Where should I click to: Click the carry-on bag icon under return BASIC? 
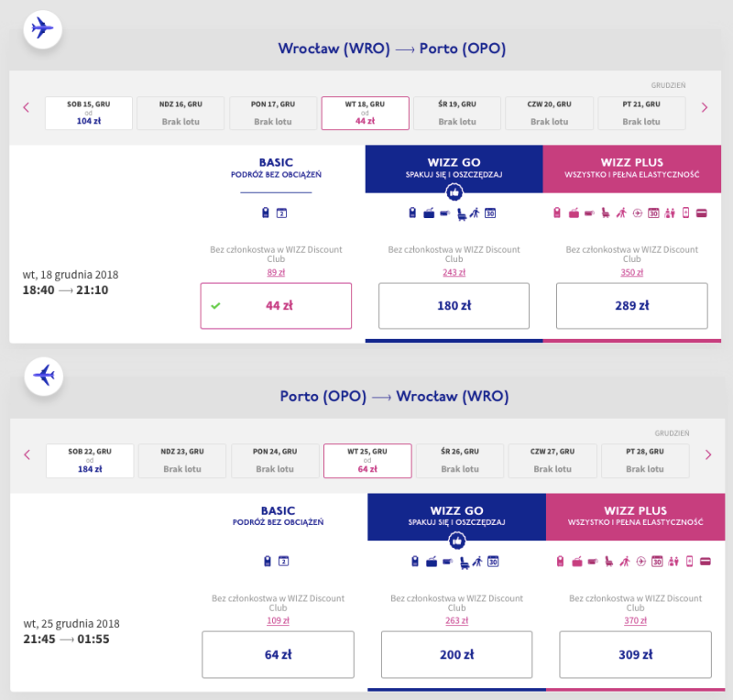point(266,562)
